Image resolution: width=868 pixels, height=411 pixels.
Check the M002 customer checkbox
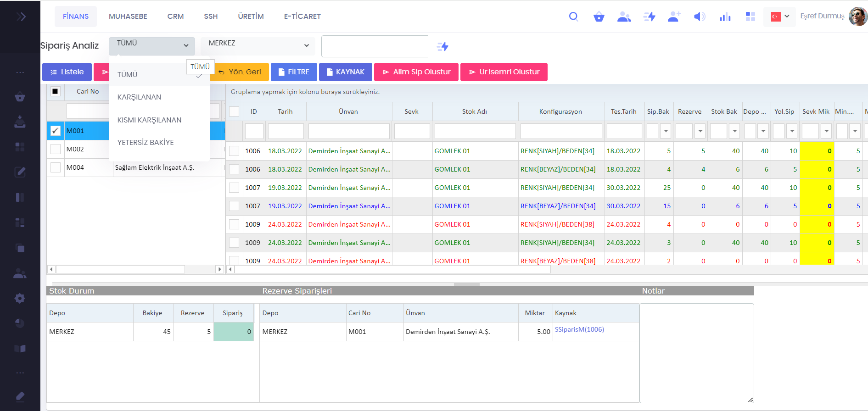[55, 149]
